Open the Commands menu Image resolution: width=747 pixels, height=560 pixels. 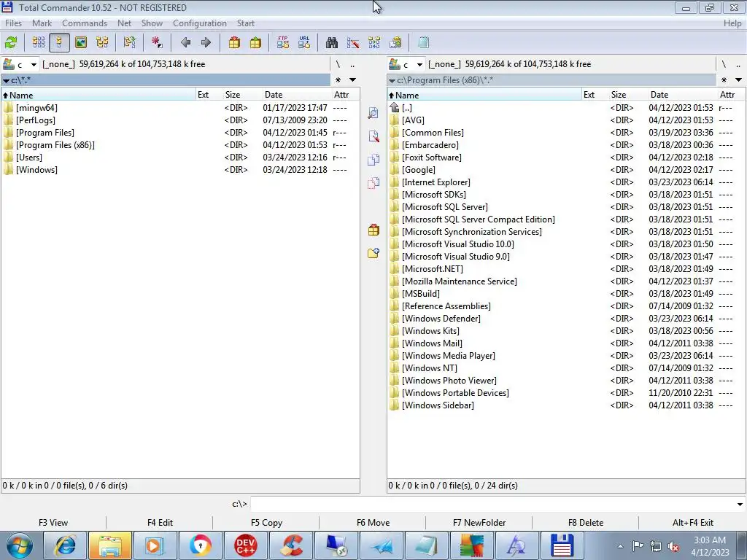pos(85,23)
